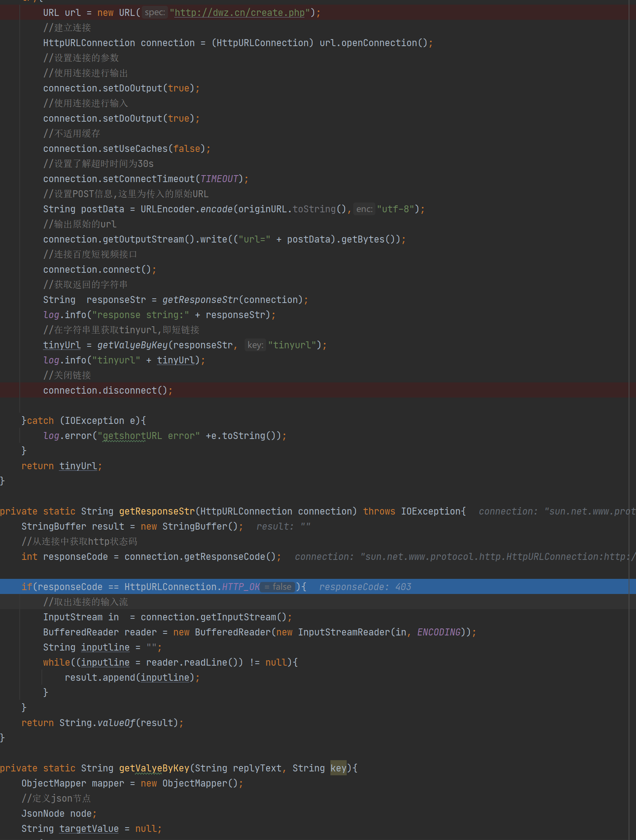Click the HTTP_OK constant
This screenshot has width=636, height=840.
coord(241,587)
